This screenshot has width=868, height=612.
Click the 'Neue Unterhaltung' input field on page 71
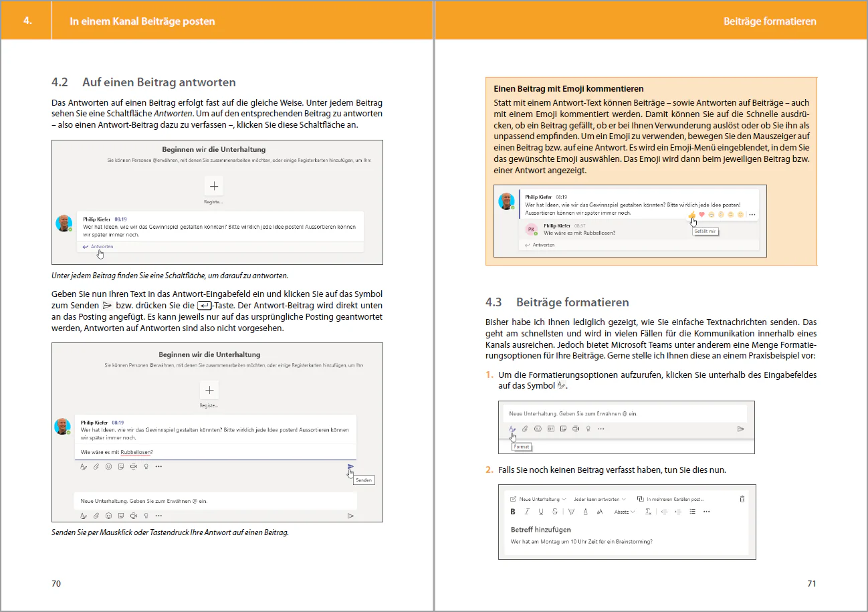tap(626, 413)
